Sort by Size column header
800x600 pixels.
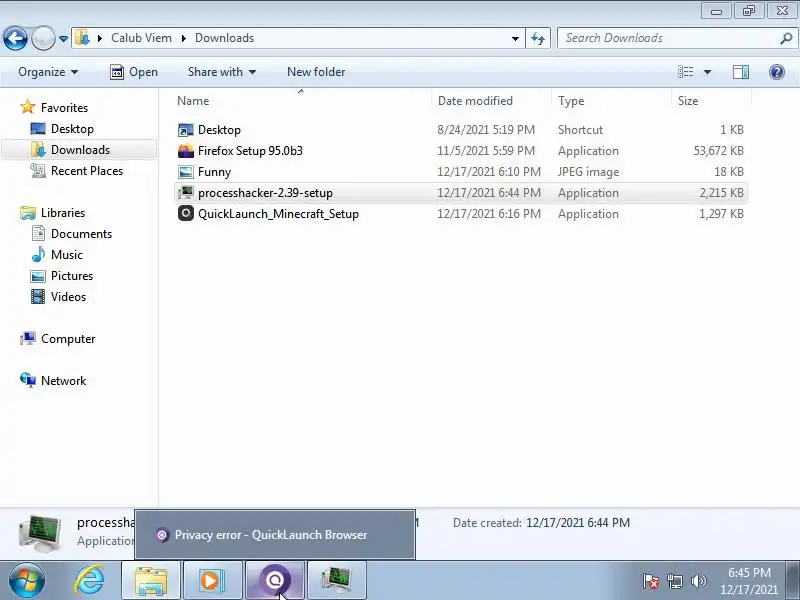[712, 101]
